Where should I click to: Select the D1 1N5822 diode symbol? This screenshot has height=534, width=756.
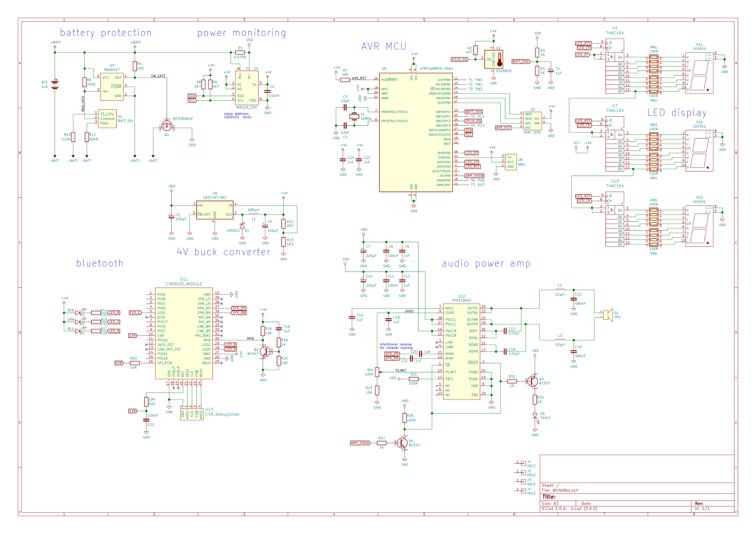242,226
